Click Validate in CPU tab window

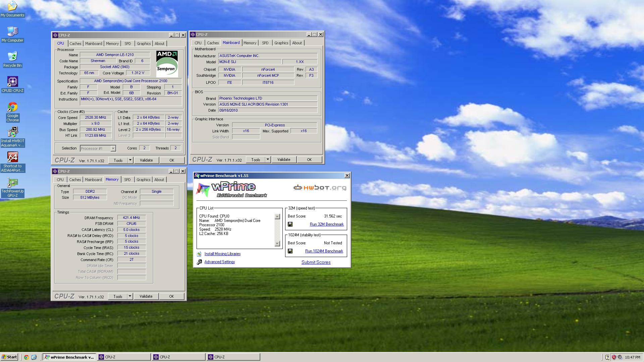pos(146,160)
